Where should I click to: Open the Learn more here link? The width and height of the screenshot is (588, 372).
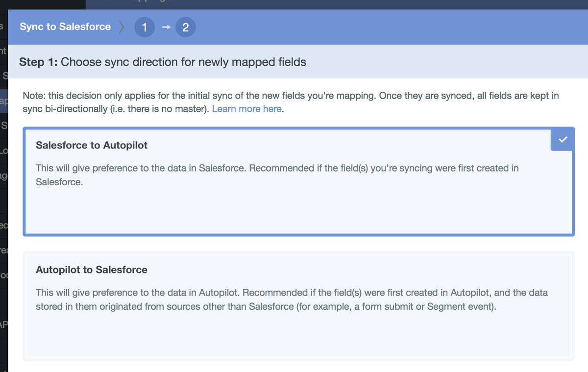tap(246, 109)
